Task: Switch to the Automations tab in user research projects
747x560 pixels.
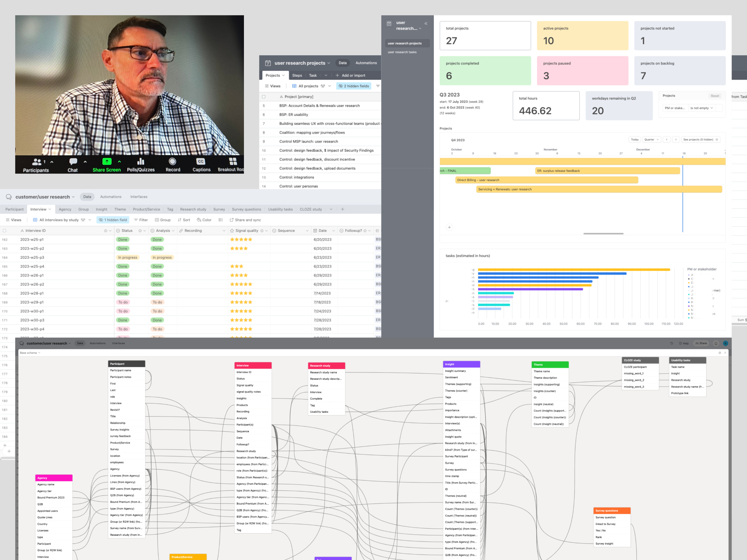Action: pos(366,63)
